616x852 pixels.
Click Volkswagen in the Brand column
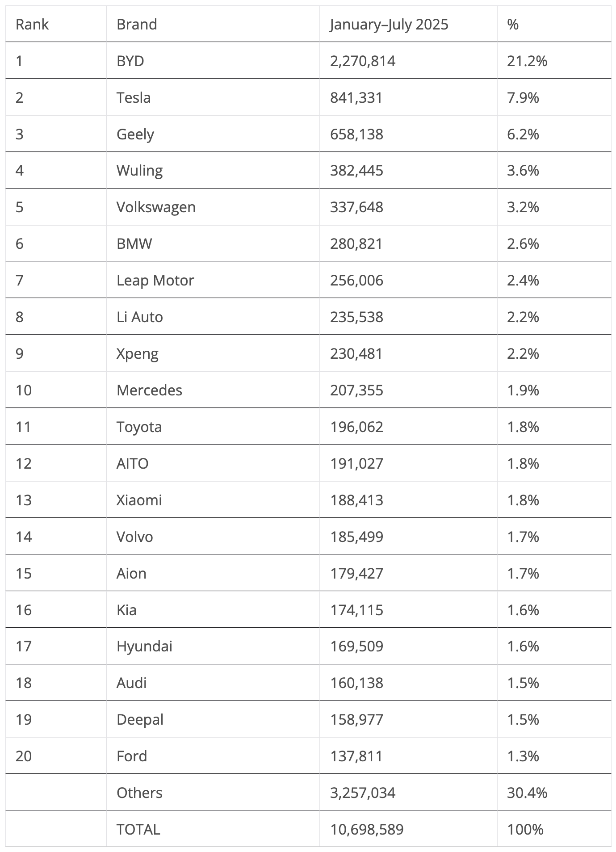(x=156, y=207)
